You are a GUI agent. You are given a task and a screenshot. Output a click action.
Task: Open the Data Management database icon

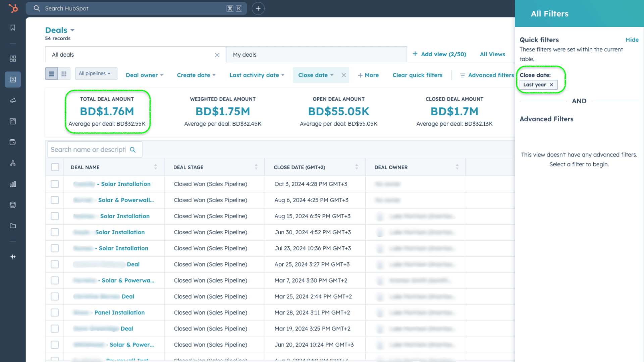pos(13,205)
